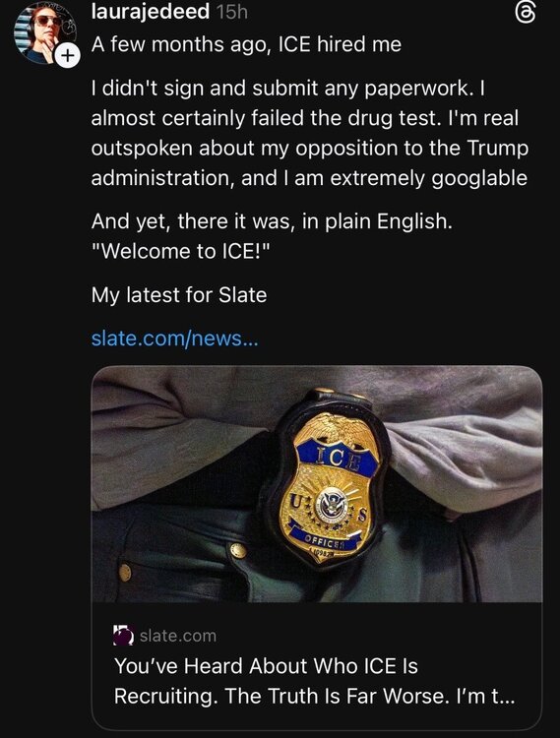Image resolution: width=560 pixels, height=738 pixels.
Task: Click line "And yet, there it was, in plain English."
Action: pyautogui.click(x=272, y=221)
